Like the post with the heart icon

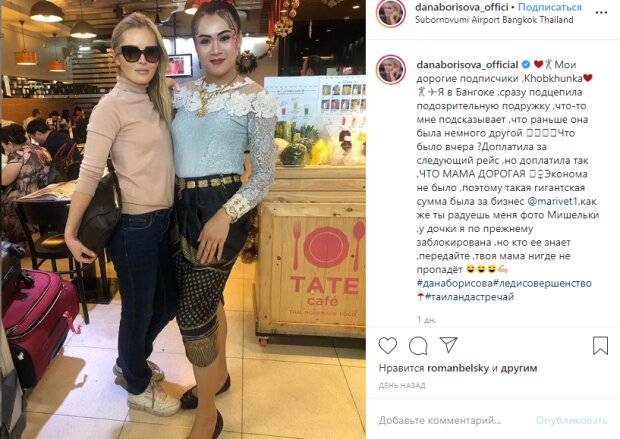pos(388,346)
